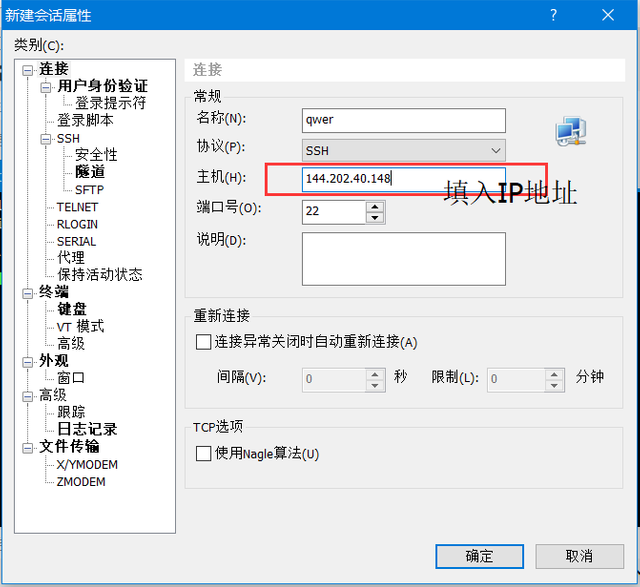Image resolution: width=640 pixels, height=587 pixels.
Task: Select ZMODEM in the tree
Action: point(81,482)
